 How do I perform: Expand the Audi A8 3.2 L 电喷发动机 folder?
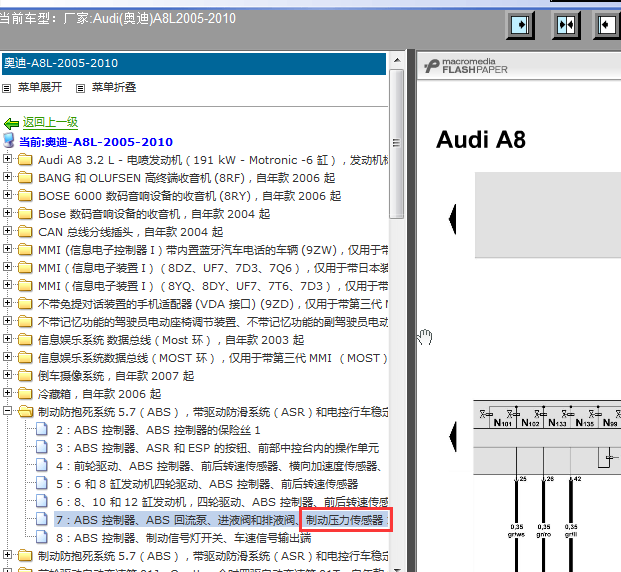[x=7, y=159]
